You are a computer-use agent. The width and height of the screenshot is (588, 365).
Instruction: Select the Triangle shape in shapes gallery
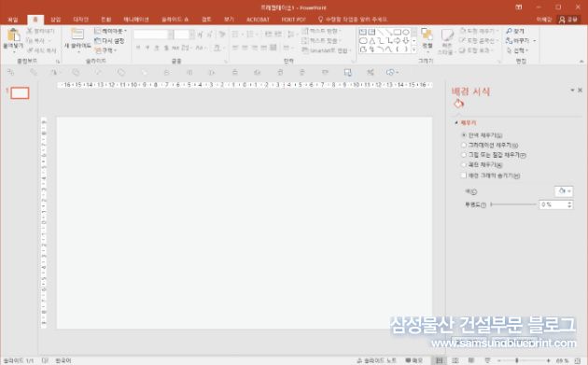point(371,40)
